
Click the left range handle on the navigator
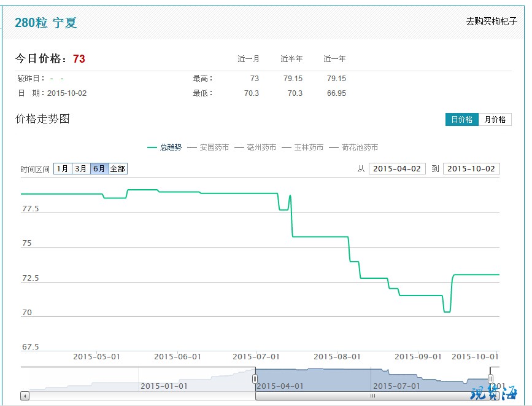click(255, 379)
